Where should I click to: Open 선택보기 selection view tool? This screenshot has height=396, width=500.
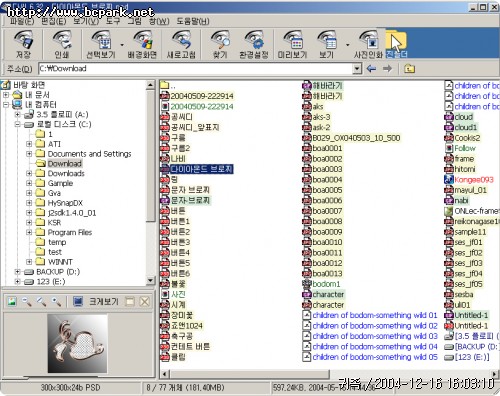(x=100, y=44)
